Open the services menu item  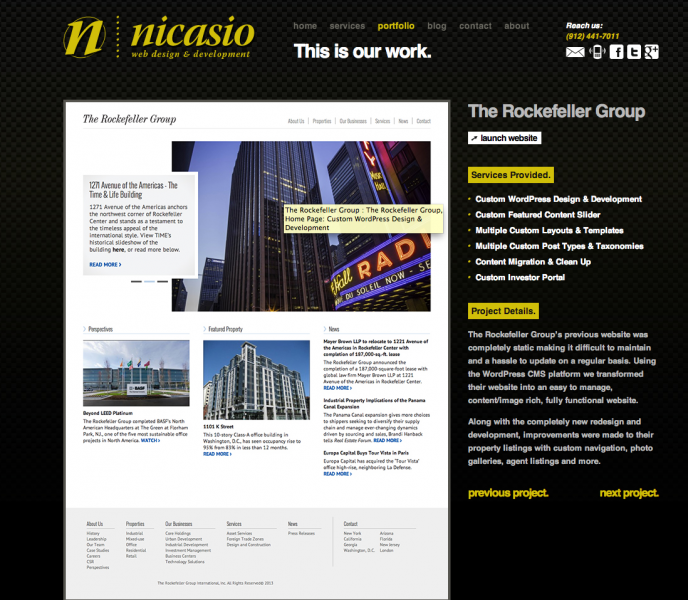pos(347,26)
